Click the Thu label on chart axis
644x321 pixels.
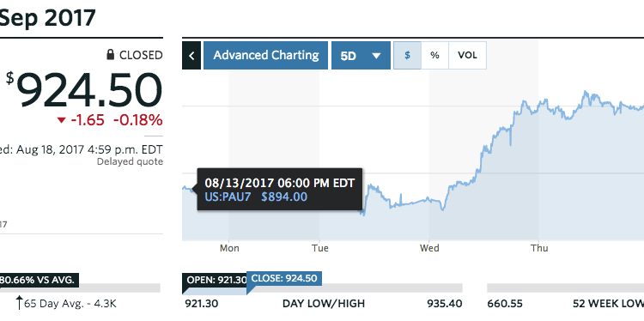[539, 248]
